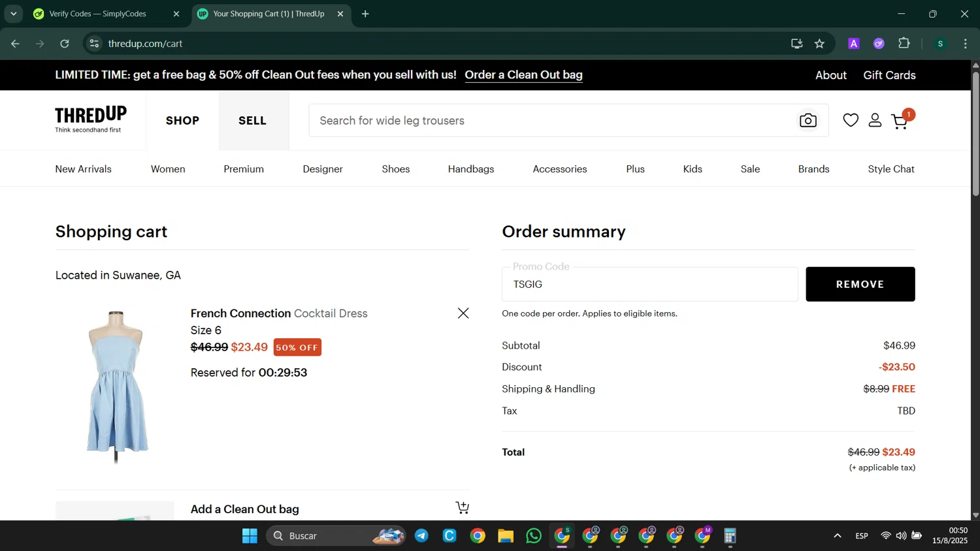The height and width of the screenshot is (551, 980).
Task: Remove French Connection dress with X icon
Action: pos(463,313)
